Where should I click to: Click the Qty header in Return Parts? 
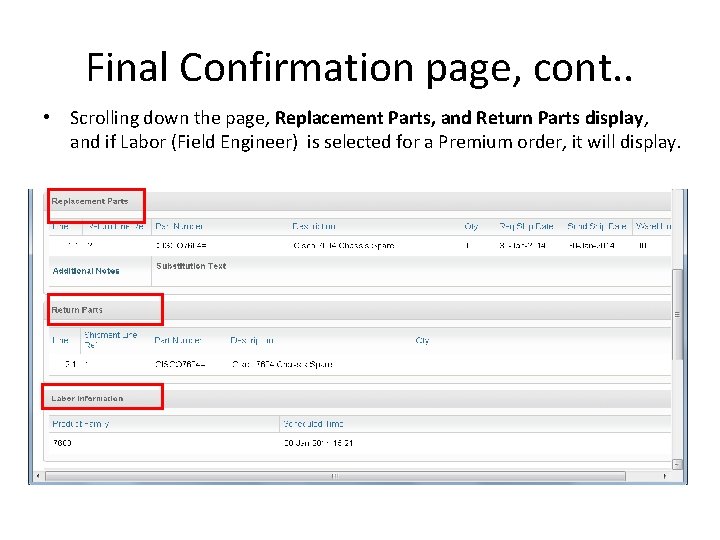tap(422, 340)
